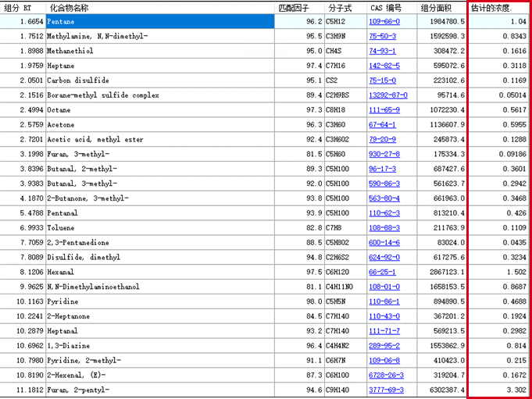Select Pyridine, 2-methyl- compound name
532x399 pixels.
tap(84, 361)
